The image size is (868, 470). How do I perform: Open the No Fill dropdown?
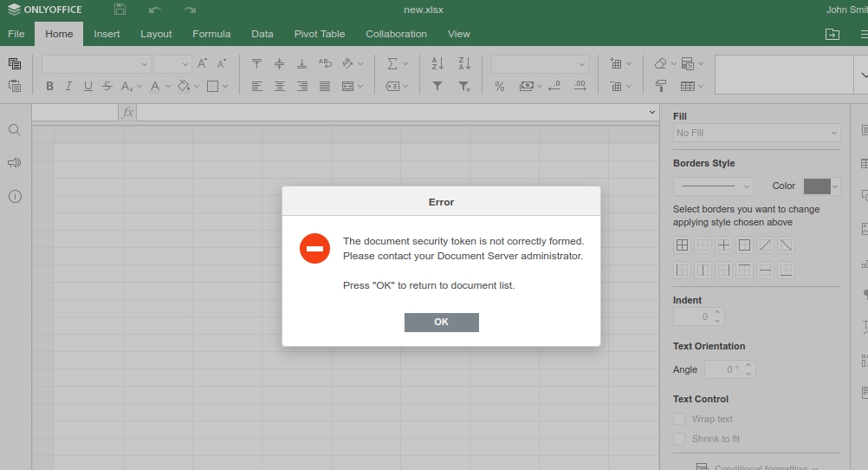pyautogui.click(x=756, y=133)
